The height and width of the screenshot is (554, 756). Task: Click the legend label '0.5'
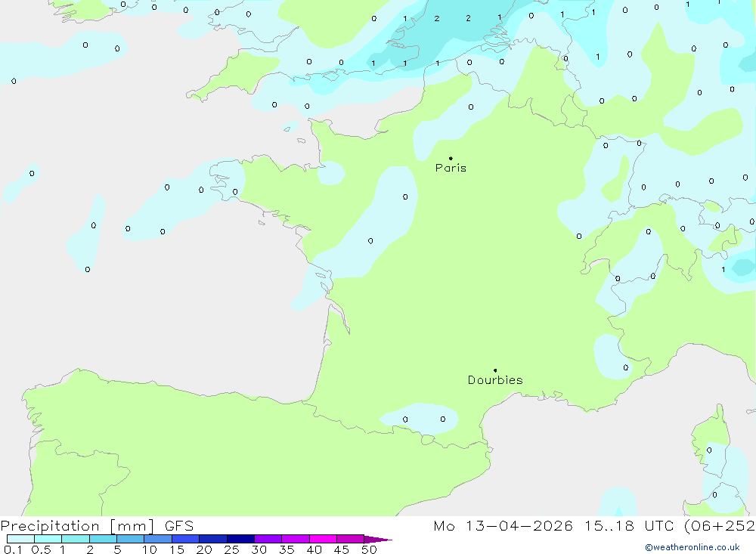41,549
